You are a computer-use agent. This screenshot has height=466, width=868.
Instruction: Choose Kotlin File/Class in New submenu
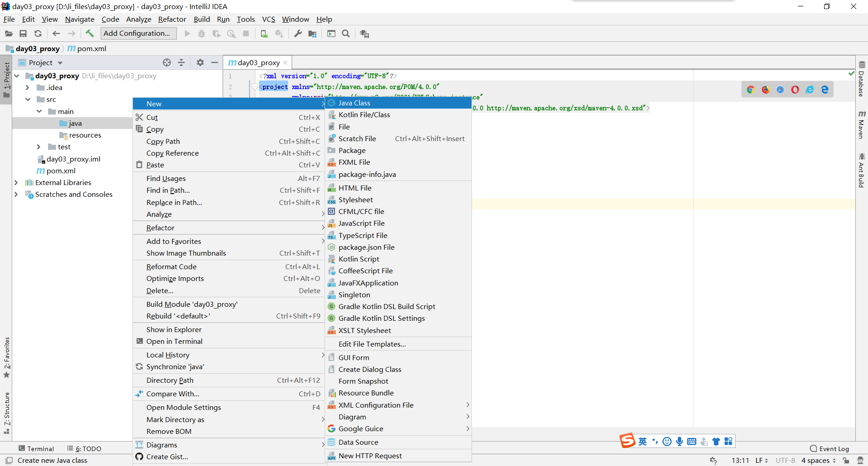pyautogui.click(x=398, y=115)
